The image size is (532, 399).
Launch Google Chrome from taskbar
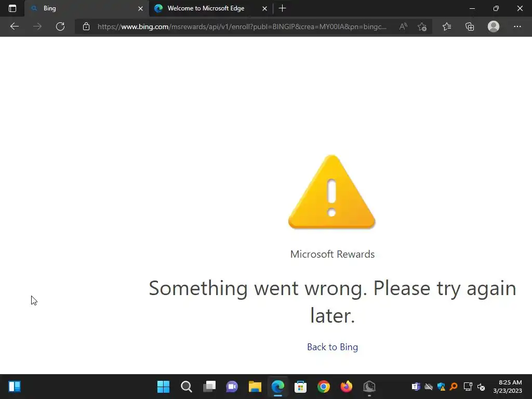tap(323, 387)
